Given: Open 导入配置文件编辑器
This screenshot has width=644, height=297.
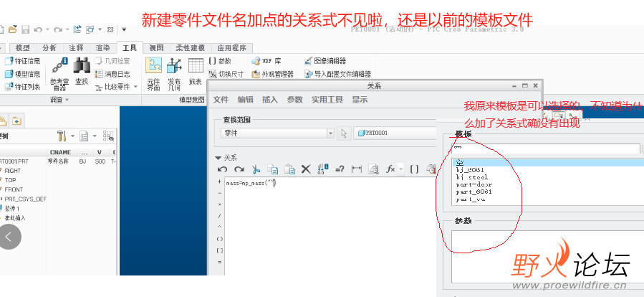Looking at the screenshot, I should click(x=337, y=74).
